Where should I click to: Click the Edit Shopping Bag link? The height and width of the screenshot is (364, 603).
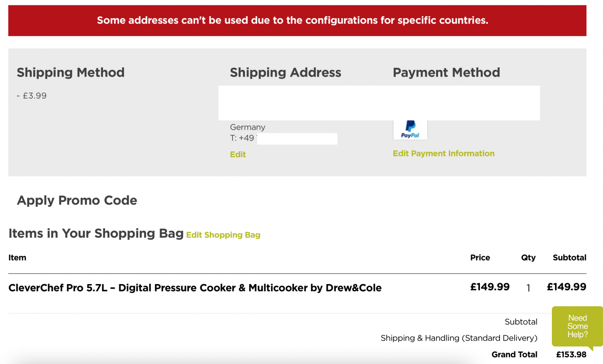tap(223, 235)
